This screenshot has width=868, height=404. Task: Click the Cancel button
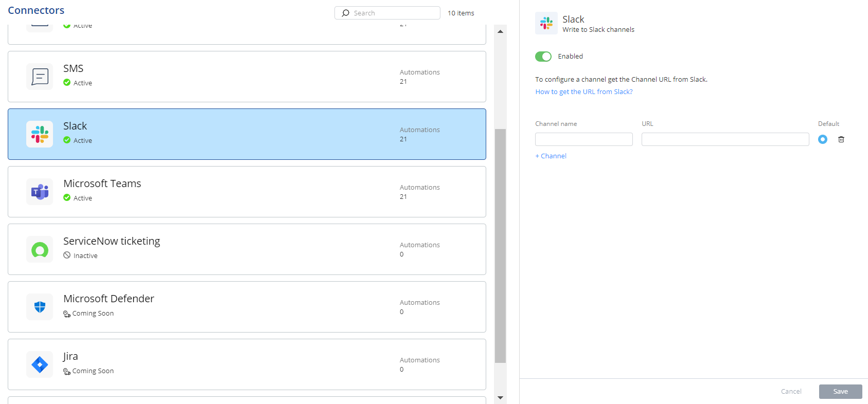(x=791, y=392)
